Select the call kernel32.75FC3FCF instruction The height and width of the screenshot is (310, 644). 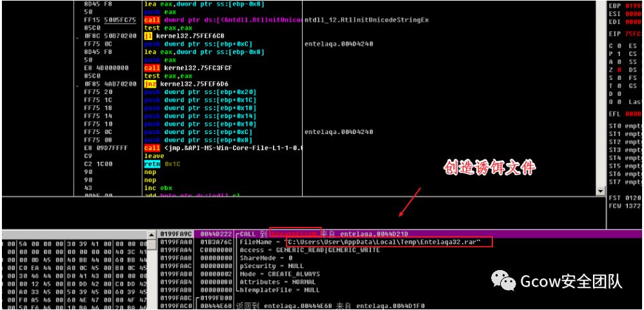point(188,68)
